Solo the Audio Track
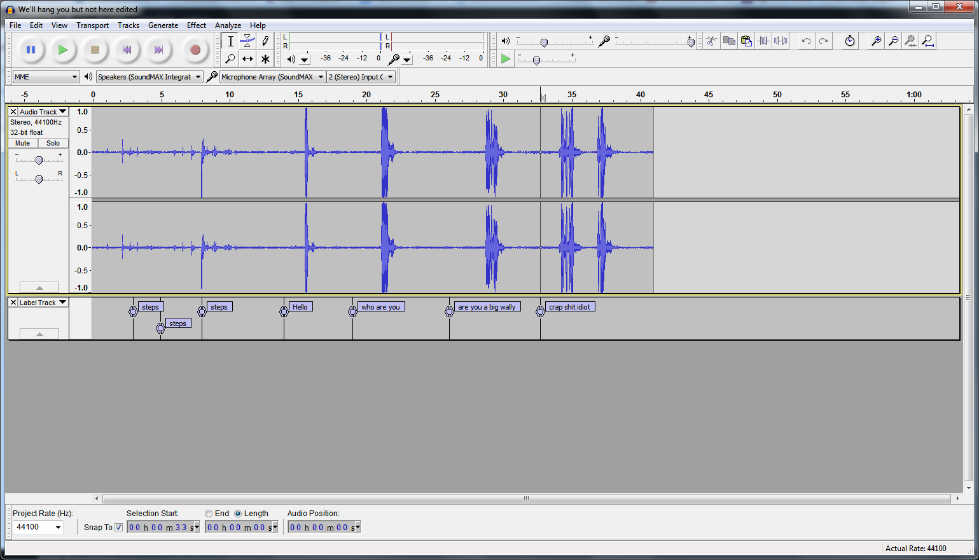The image size is (979, 560). [x=53, y=143]
